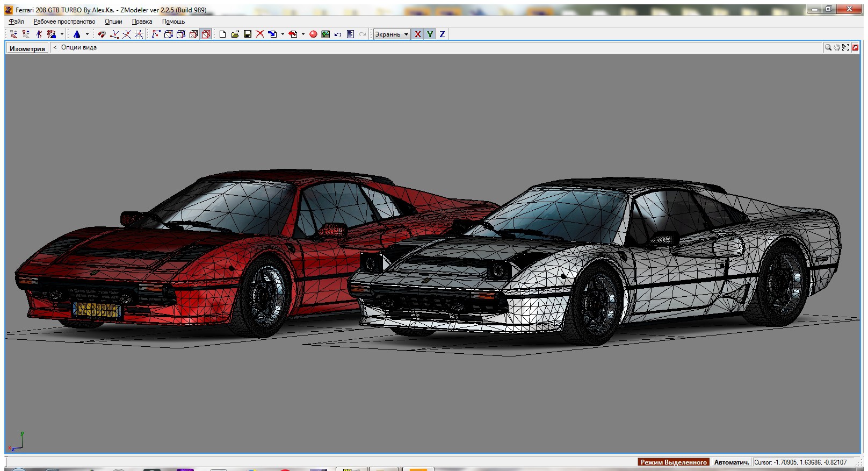Click the crossed red lines edges icon
Image resolution: width=868 pixels, height=471 pixels.
click(x=127, y=34)
